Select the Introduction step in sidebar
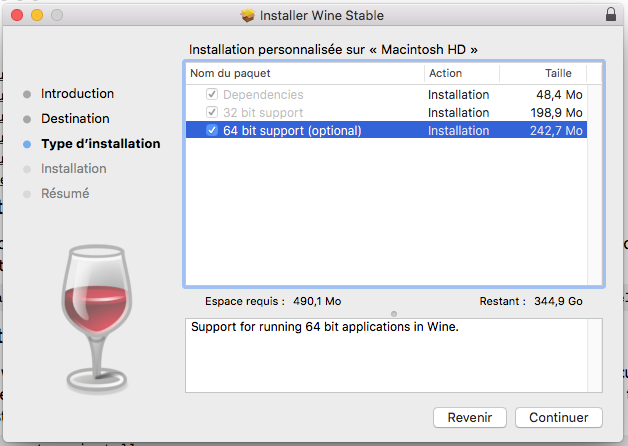 pyautogui.click(x=77, y=94)
